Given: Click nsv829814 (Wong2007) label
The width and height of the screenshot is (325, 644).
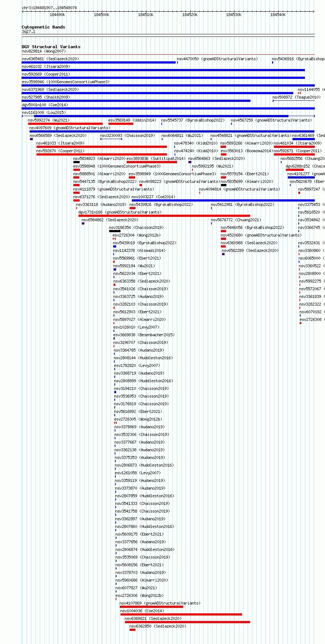Looking at the screenshot, I should pos(44,51).
